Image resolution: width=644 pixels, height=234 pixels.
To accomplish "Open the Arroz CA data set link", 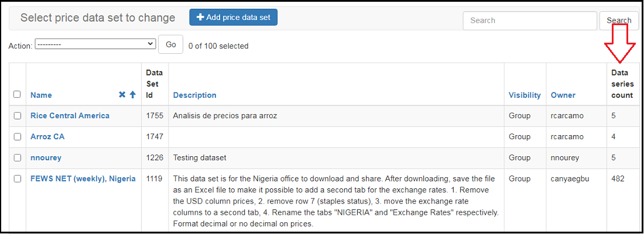I will (47, 137).
